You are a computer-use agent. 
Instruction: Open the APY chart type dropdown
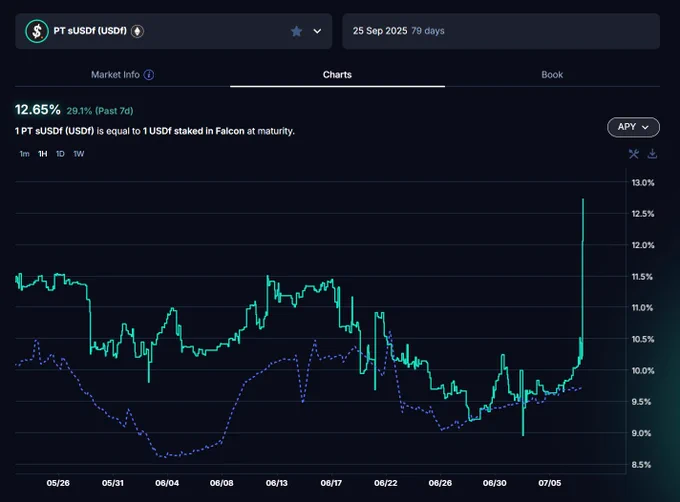(x=633, y=127)
